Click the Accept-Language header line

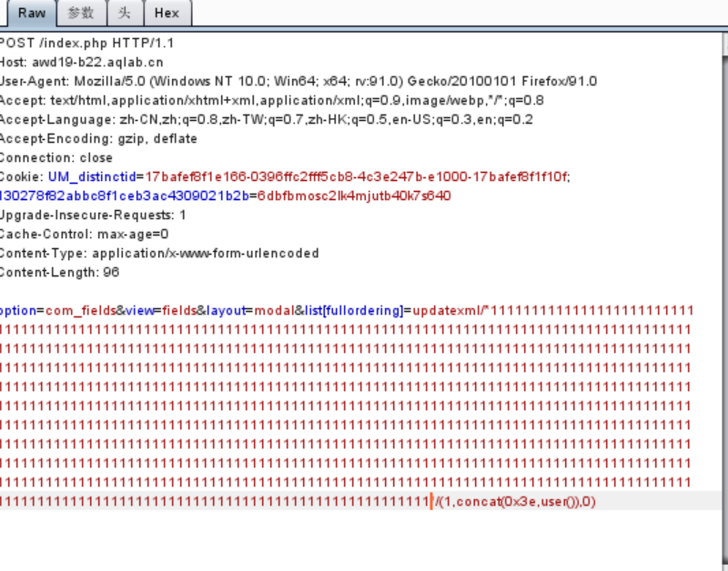point(266,120)
